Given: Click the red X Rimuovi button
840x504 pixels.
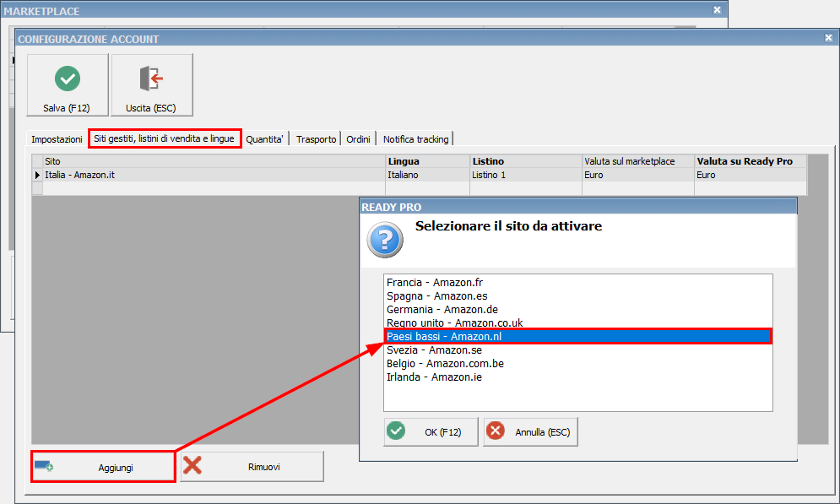Looking at the screenshot, I should point(252,467).
